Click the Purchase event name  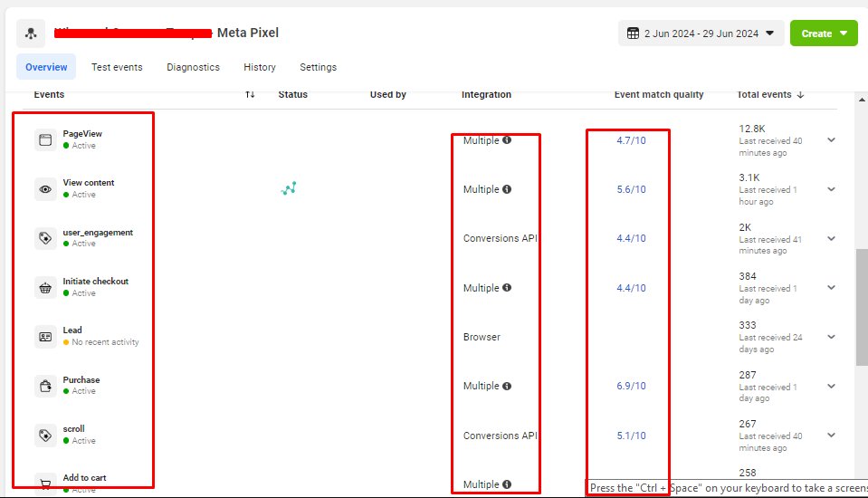click(x=81, y=380)
